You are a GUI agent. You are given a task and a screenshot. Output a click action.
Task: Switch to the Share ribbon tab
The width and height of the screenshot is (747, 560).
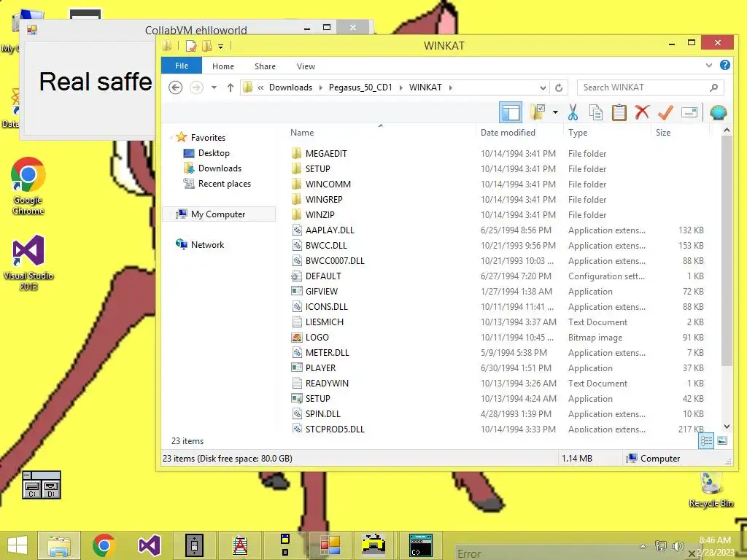point(265,66)
